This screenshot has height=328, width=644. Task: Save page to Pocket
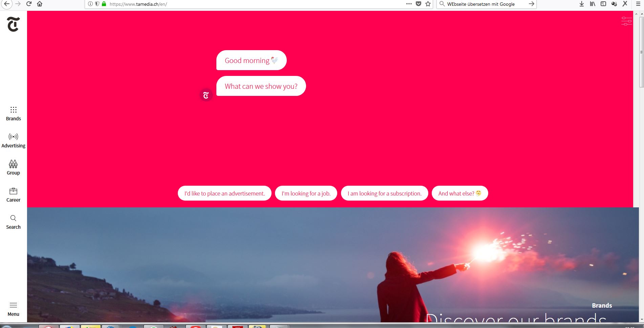[418, 4]
